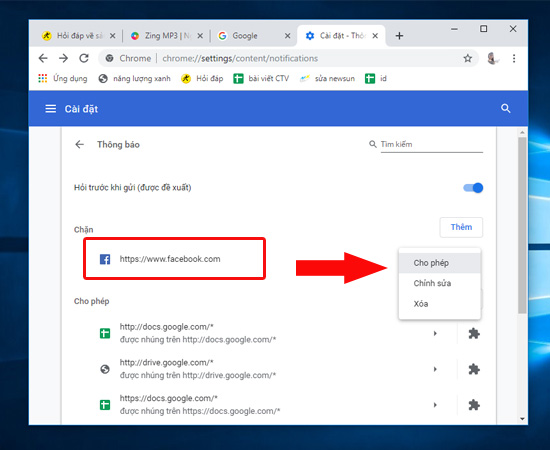The height and width of the screenshot is (450, 550).
Task: Minimize the Chrome window
Action: click(x=454, y=29)
